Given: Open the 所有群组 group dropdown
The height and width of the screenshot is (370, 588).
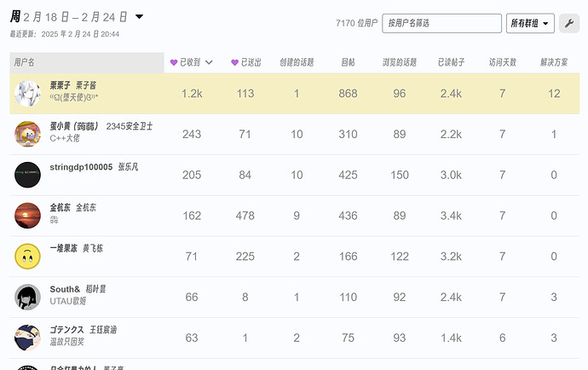Looking at the screenshot, I should pos(530,23).
